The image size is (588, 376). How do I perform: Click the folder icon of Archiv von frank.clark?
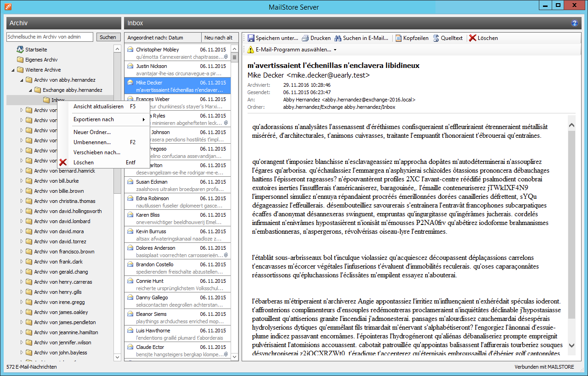(x=29, y=262)
